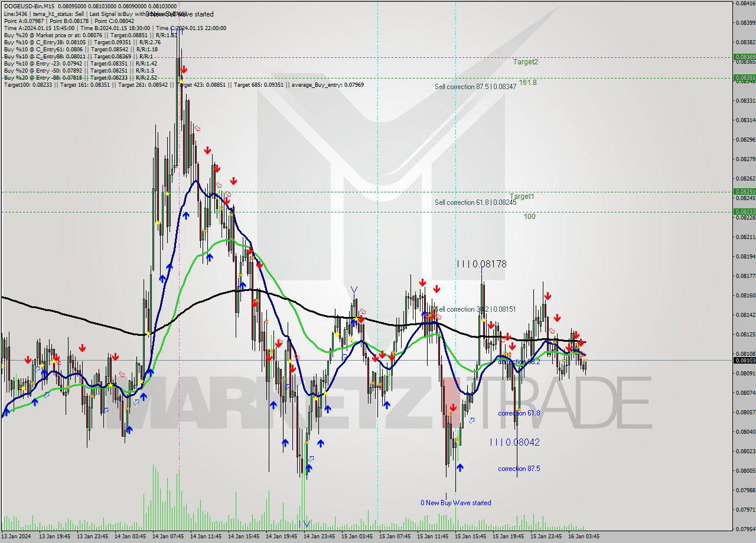Viewport: 756px width, 543px height.
Task: Click the '15 Jan 19:45' time axis label
Action: point(509,537)
